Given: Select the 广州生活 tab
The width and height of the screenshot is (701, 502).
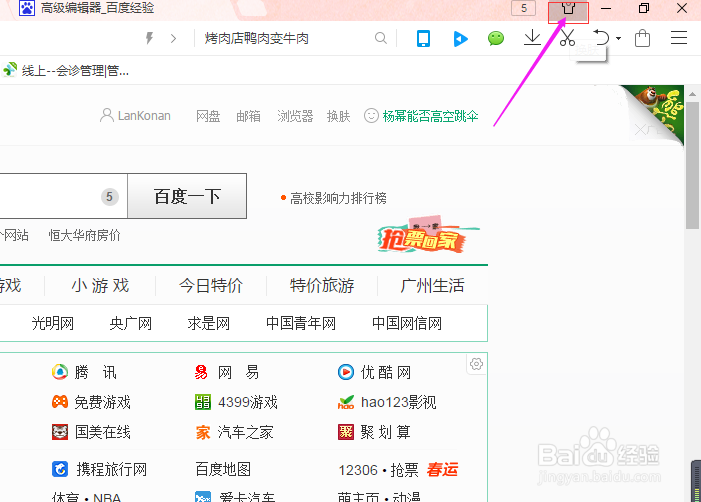Looking at the screenshot, I should coord(432,286).
